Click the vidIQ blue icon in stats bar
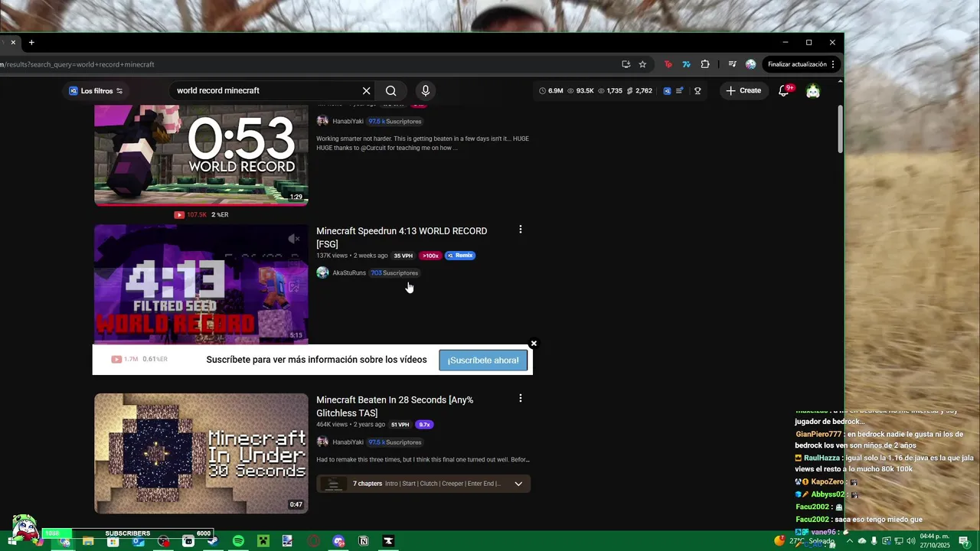The height and width of the screenshot is (551, 980). pyautogui.click(x=667, y=90)
